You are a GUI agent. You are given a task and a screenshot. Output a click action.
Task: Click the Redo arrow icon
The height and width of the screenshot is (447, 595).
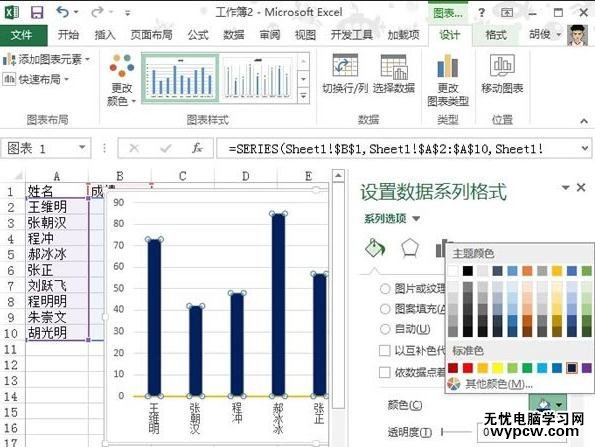97,12
